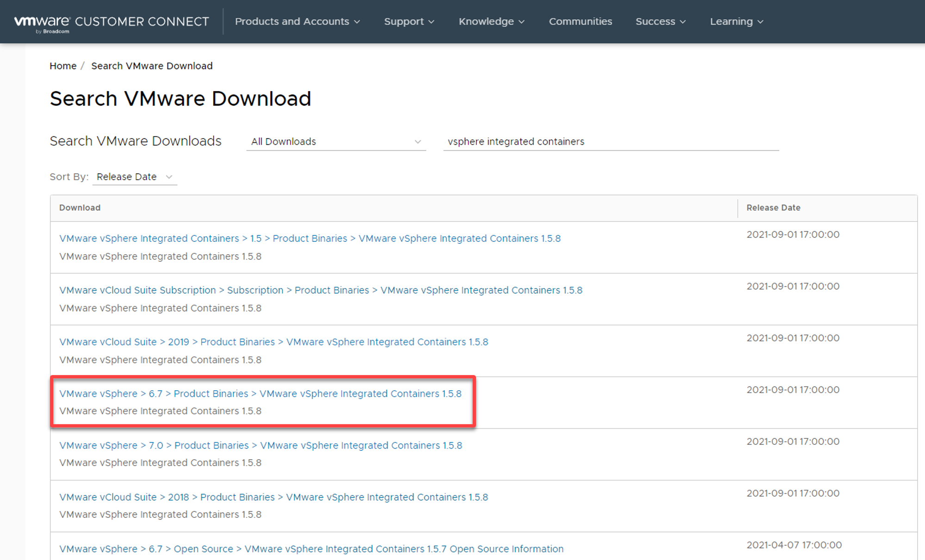Image resolution: width=925 pixels, height=560 pixels.
Task: Click the Download column header
Action: [x=80, y=208]
